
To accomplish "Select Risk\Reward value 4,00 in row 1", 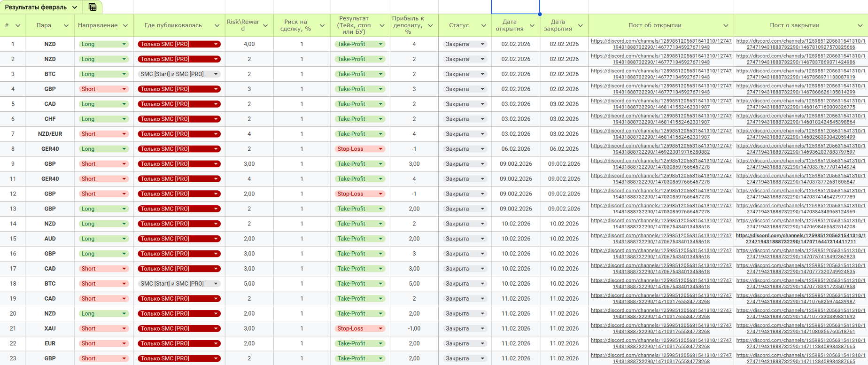I will coord(249,44).
